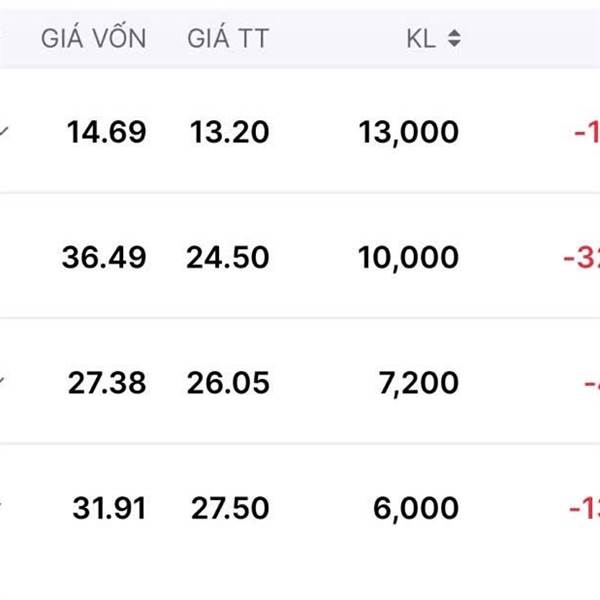The width and height of the screenshot is (600, 600).
Task: Click the sort arrows beside KL
Action: point(455,40)
